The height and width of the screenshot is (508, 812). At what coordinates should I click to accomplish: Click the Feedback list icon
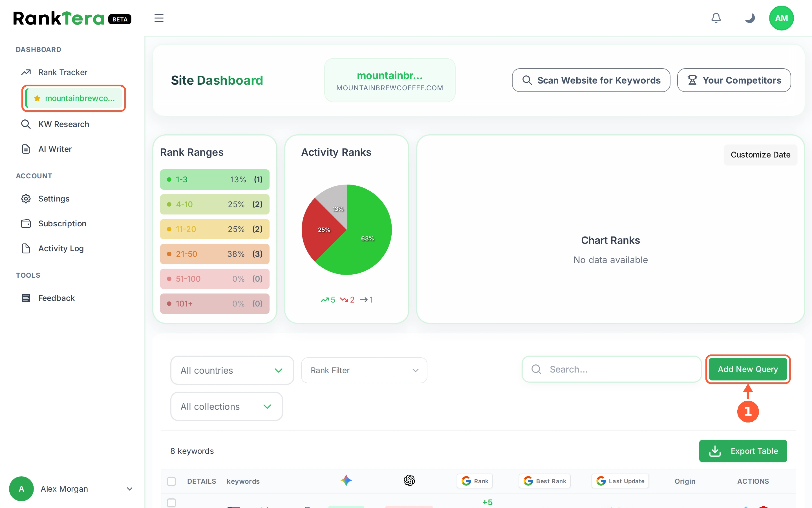[x=26, y=298]
